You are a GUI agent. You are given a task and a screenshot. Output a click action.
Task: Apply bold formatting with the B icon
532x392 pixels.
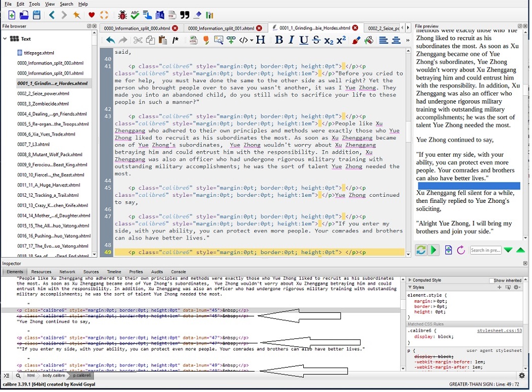tap(278, 40)
